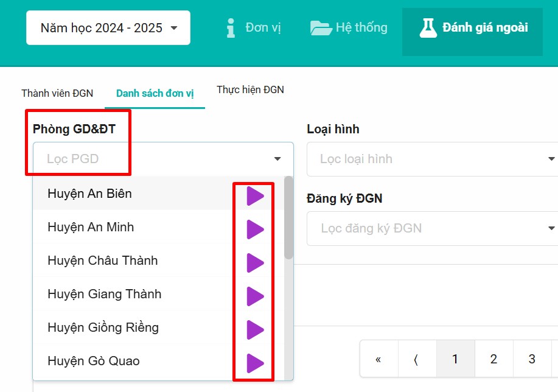Go to page 3 in pagination
The width and height of the screenshot is (558, 392).
coord(531,359)
